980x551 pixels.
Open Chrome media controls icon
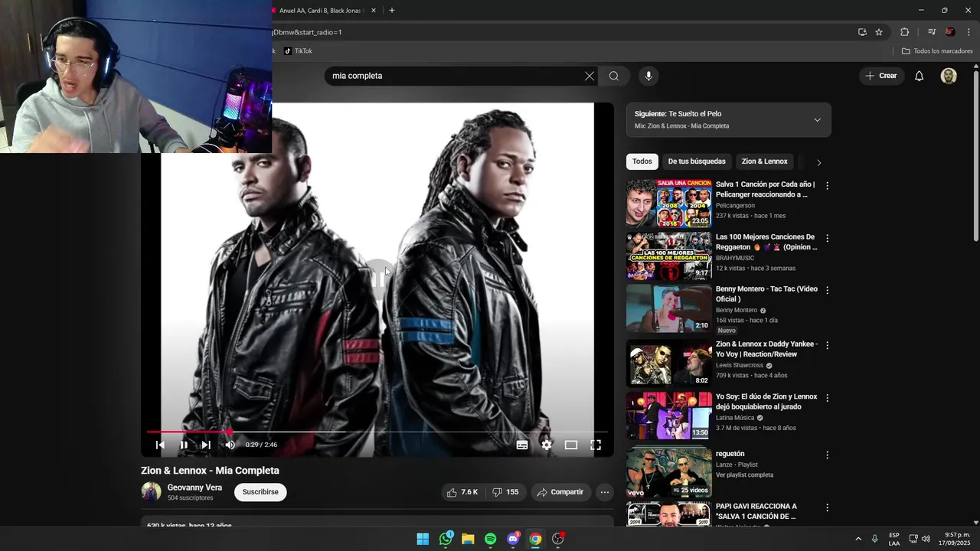pyautogui.click(x=931, y=32)
